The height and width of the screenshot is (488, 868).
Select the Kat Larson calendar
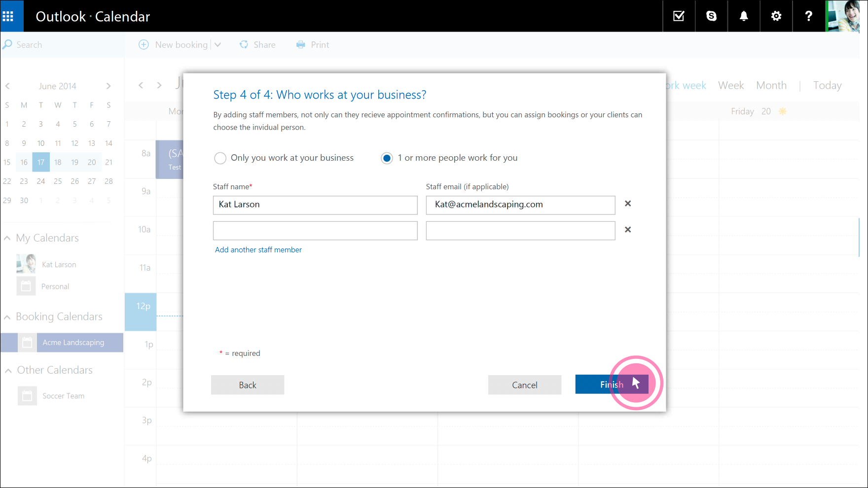tap(59, 265)
